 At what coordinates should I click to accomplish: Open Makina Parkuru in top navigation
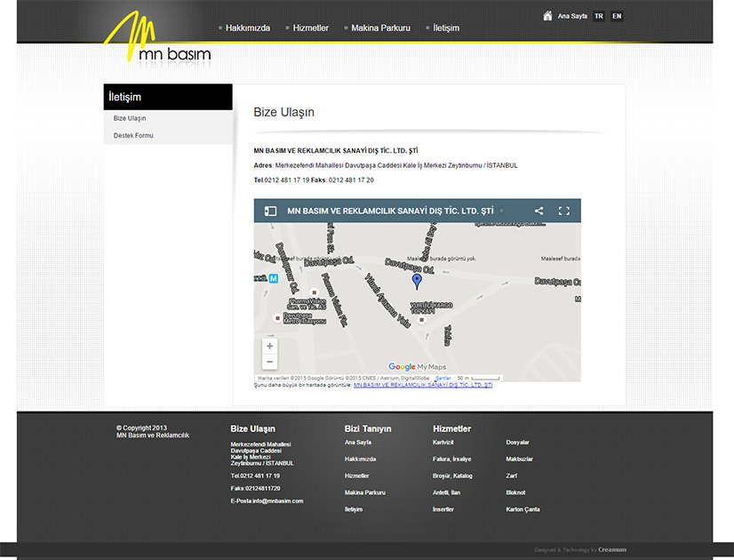(380, 28)
